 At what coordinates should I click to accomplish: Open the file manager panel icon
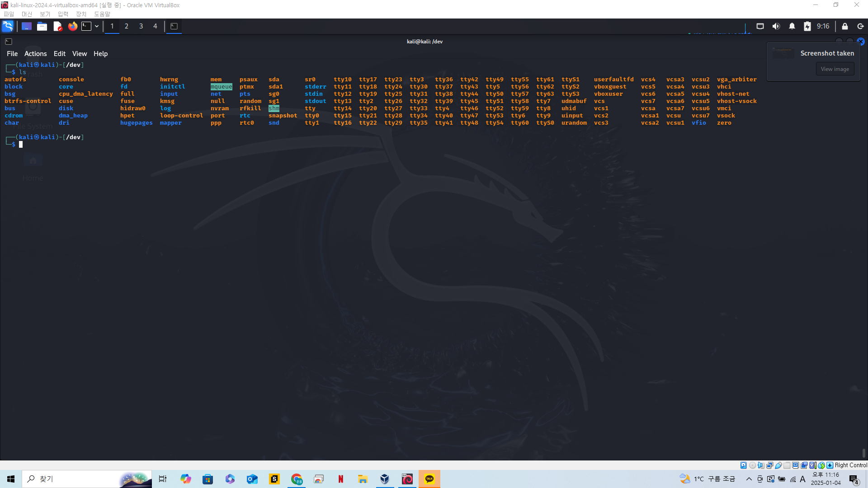tap(42, 26)
